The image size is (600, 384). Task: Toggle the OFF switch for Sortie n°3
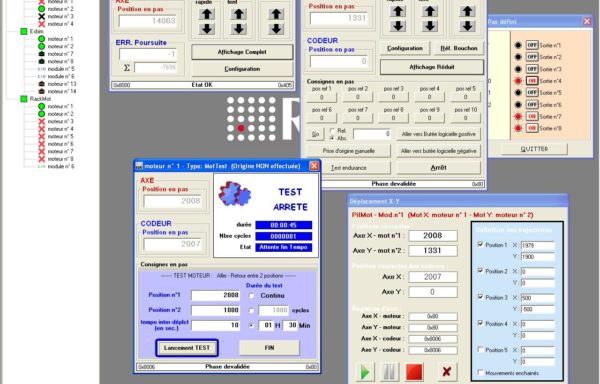532,69
